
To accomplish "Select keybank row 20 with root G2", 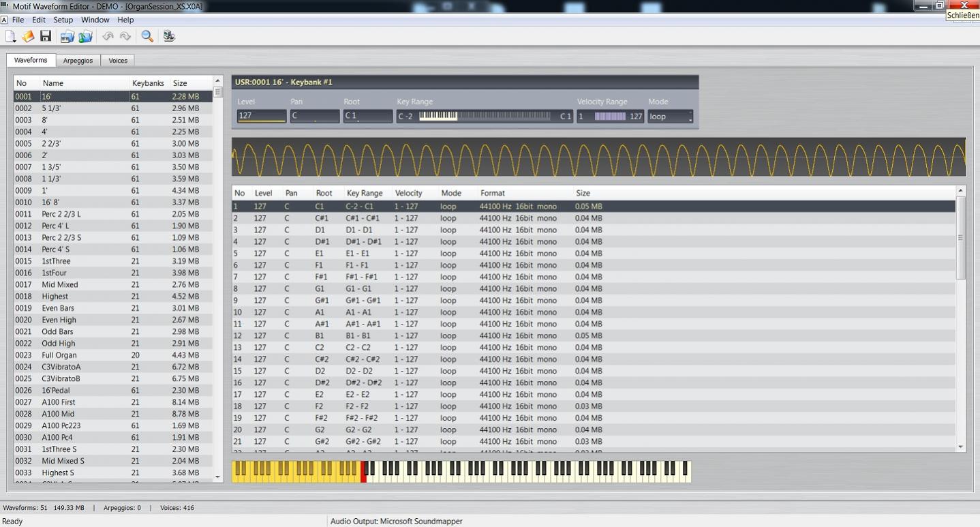I will 594,430.
